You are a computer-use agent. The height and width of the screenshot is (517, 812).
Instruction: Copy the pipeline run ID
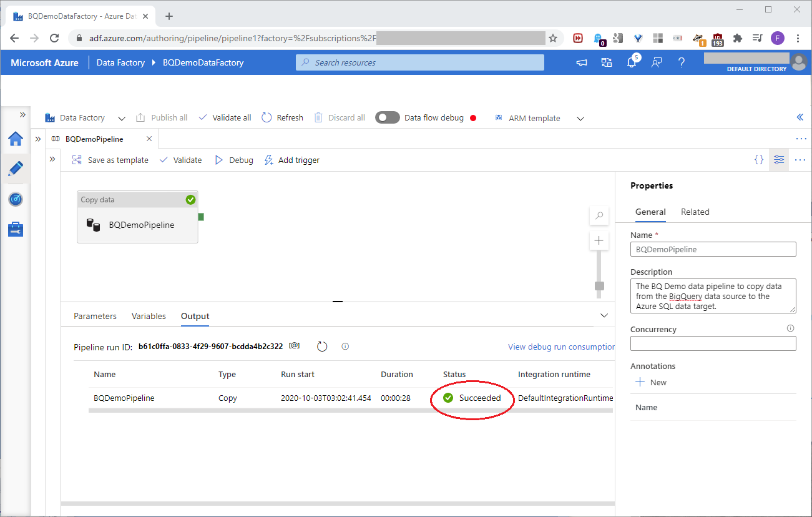pyautogui.click(x=294, y=346)
